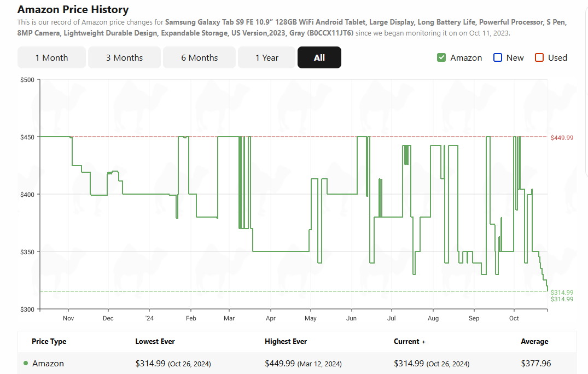Show the 6 Months price history
Viewport: 588px width, 374px height.
pyautogui.click(x=200, y=58)
